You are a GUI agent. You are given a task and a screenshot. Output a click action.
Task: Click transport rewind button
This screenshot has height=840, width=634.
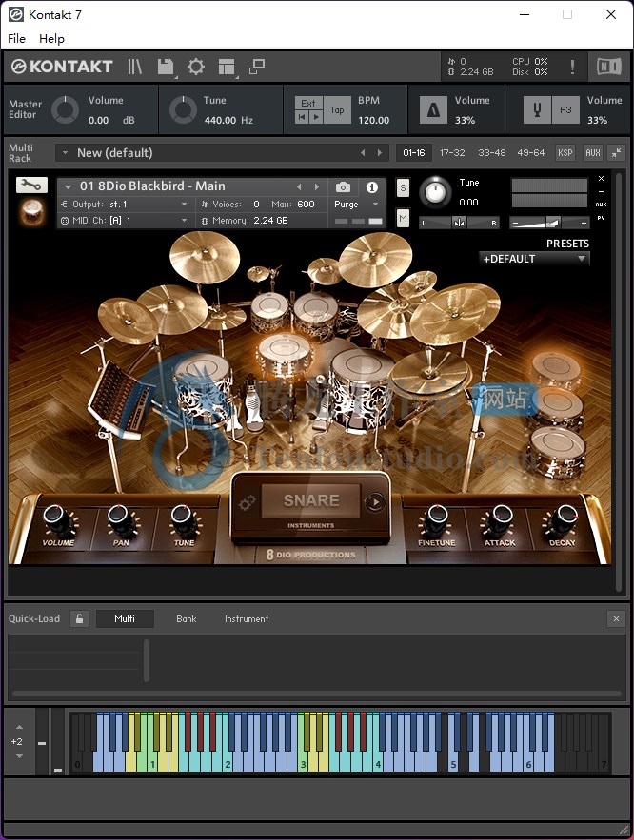302,117
